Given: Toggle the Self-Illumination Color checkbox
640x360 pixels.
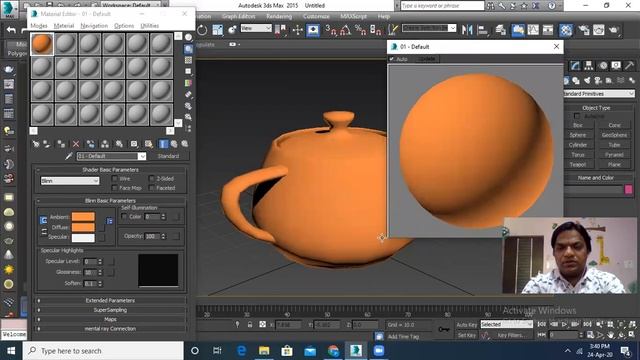Looking at the screenshot, I should coord(124,216).
